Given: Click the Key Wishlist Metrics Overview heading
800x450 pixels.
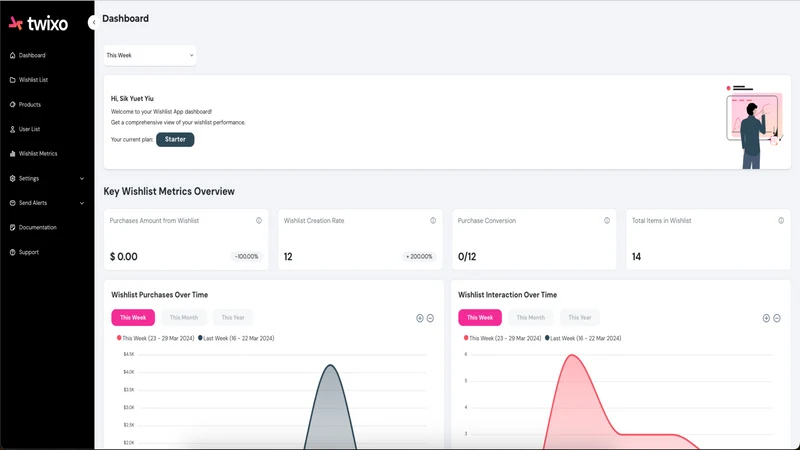Looking at the screenshot, I should (x=169, y=191).
